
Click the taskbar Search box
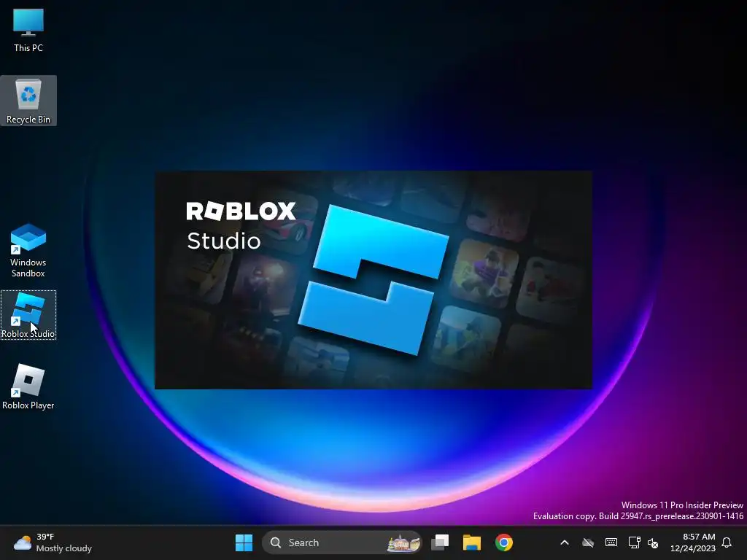342,542
